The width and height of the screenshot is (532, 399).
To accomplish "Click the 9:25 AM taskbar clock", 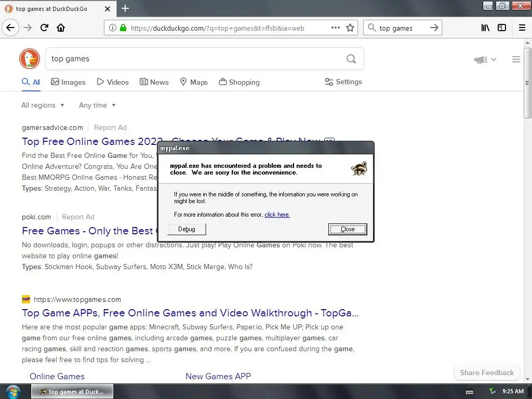I will 513,392.
